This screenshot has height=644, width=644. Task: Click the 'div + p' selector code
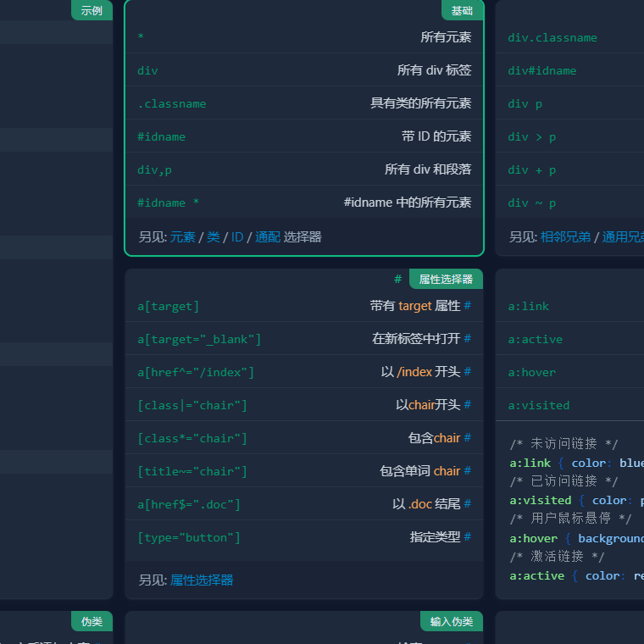point(532,170)
